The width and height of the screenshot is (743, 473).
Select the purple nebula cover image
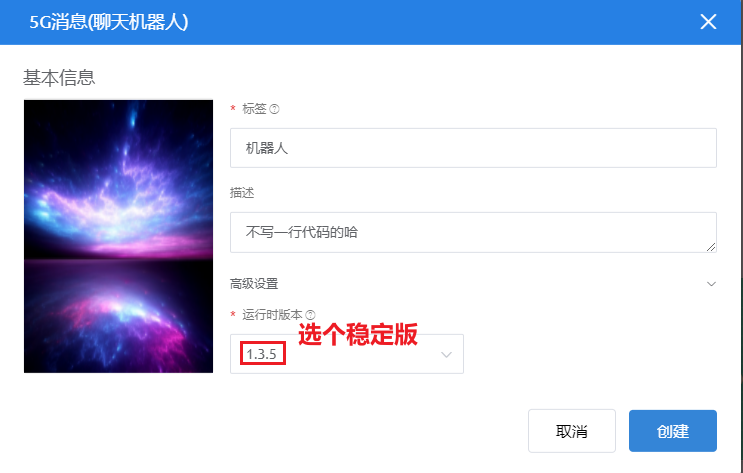(118, 236)
